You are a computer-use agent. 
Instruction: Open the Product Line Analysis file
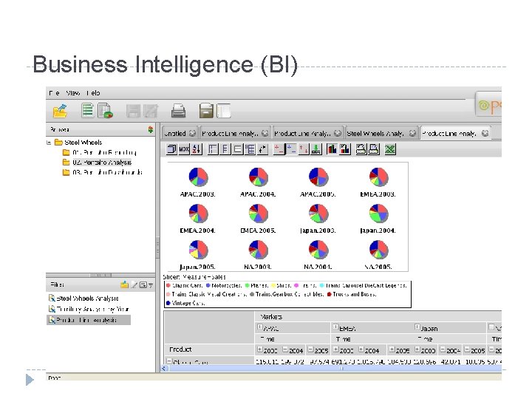[x=88, y=320]
